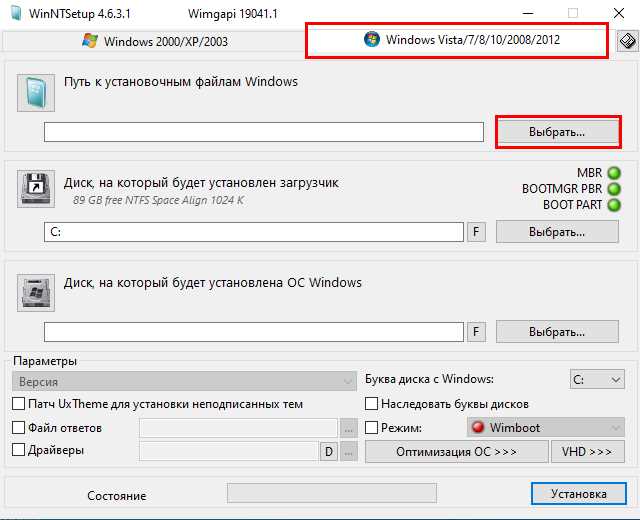The height and width of the screenshot is (520, 640).
Task: Click the boot drive field showing C:
Action: point(254,232)
